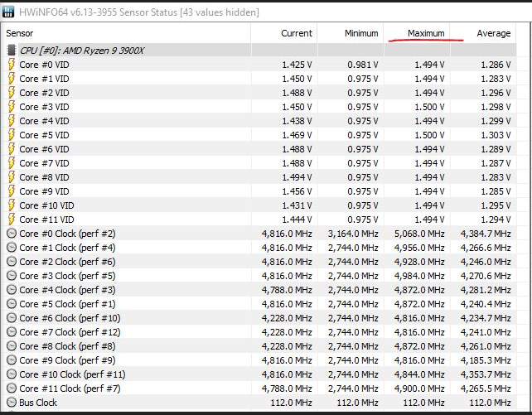This screenshot has height=415, width=532.
Task: Click the clock icon for Core #7 Clock
Action: coord(12,332)
